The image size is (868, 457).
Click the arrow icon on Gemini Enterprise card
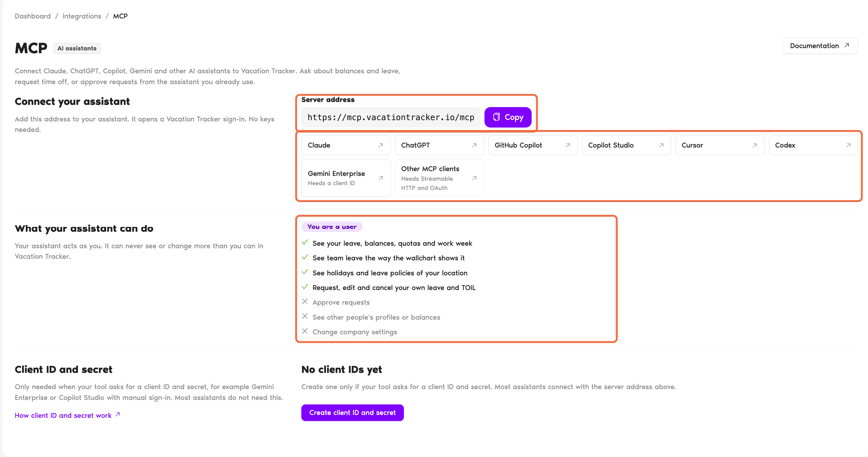(380, 178)
